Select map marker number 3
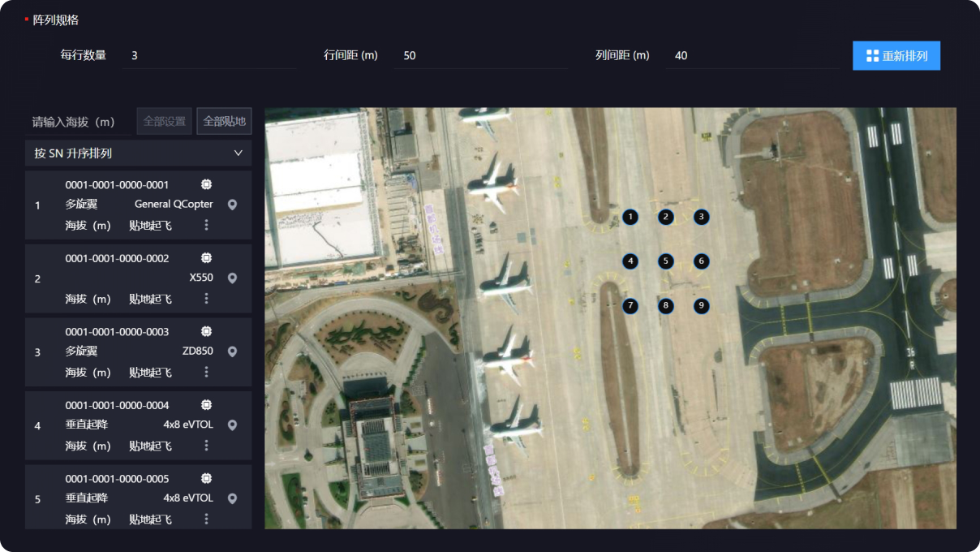 702,217
